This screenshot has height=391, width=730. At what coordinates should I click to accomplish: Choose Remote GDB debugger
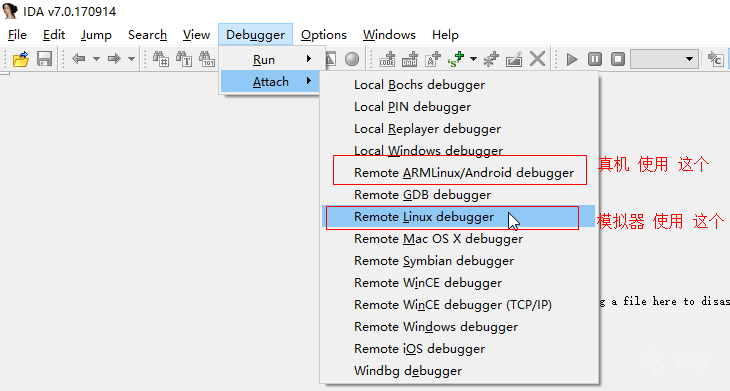(x=459, y=195)
